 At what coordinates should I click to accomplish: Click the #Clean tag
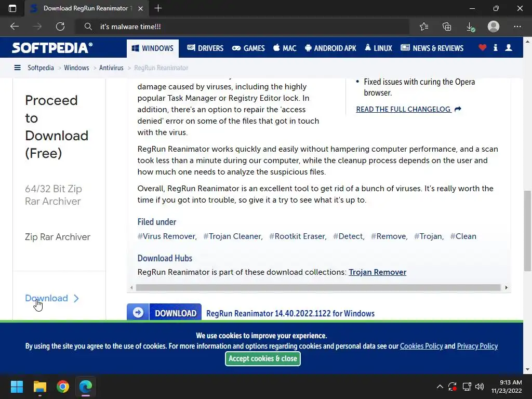click(463, 236)
